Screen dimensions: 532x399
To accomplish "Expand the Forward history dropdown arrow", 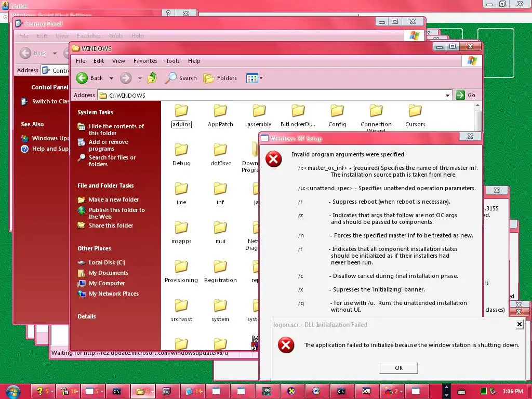I will (140, 78).
